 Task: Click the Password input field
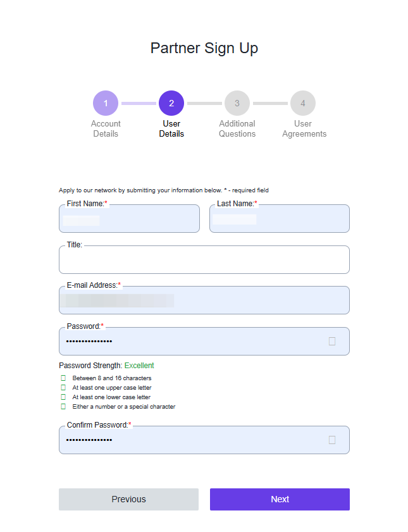click(x=190, y=341)
